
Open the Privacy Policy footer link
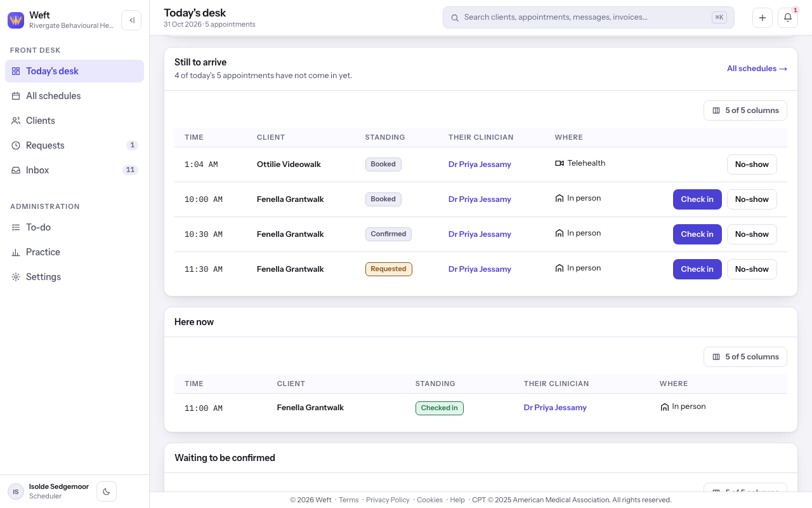point(388,500)
